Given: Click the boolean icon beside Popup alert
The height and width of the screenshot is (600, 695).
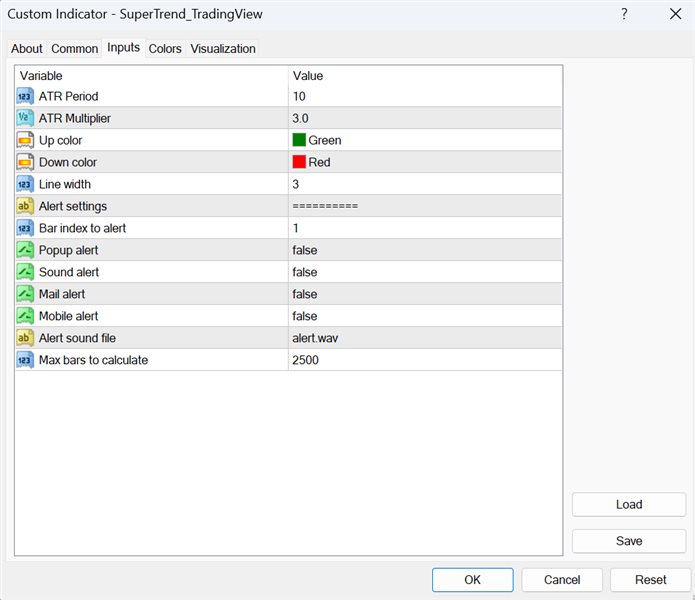Looking at the screenshot, I should [x=25, y=250].
